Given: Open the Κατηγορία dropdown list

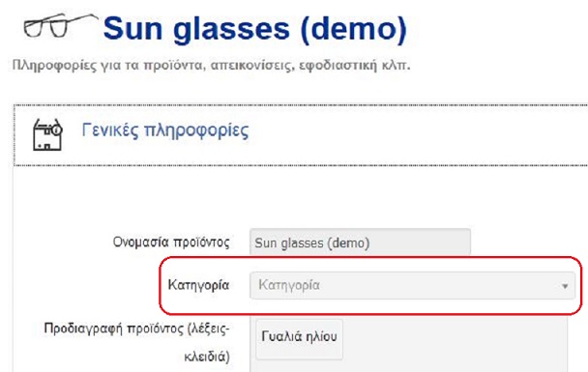Looking at the screenshot, I should coord(412,285).
